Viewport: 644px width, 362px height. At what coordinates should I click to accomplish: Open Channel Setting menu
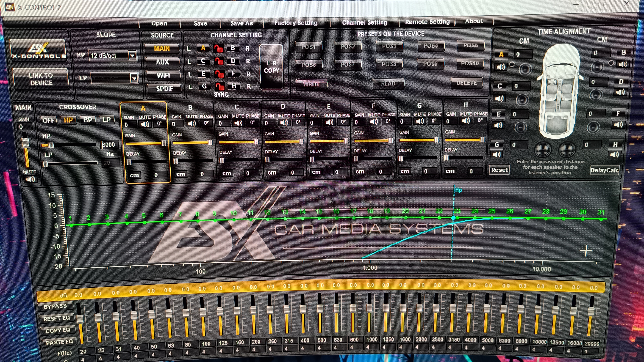coord(364,22)
